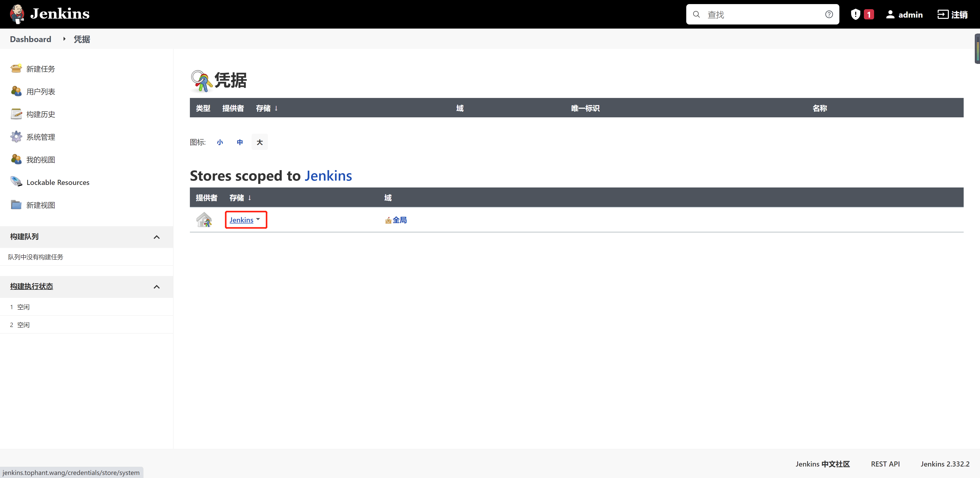Click the credentials store house icon
980x478 pixels.
204,220
